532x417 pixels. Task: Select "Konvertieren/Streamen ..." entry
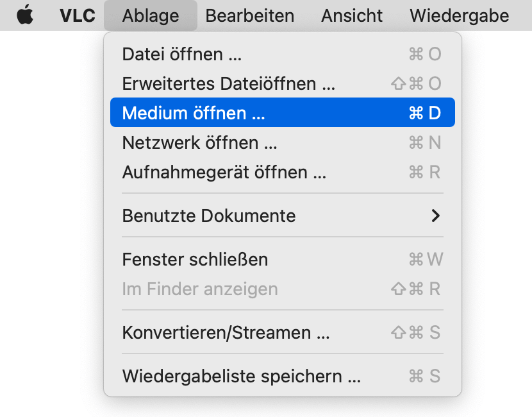click(226, 333)
